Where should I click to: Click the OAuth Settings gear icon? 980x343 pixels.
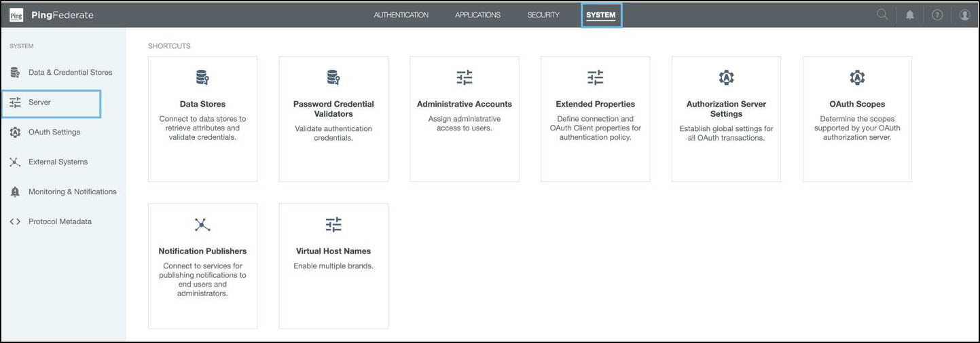[15, 132]
